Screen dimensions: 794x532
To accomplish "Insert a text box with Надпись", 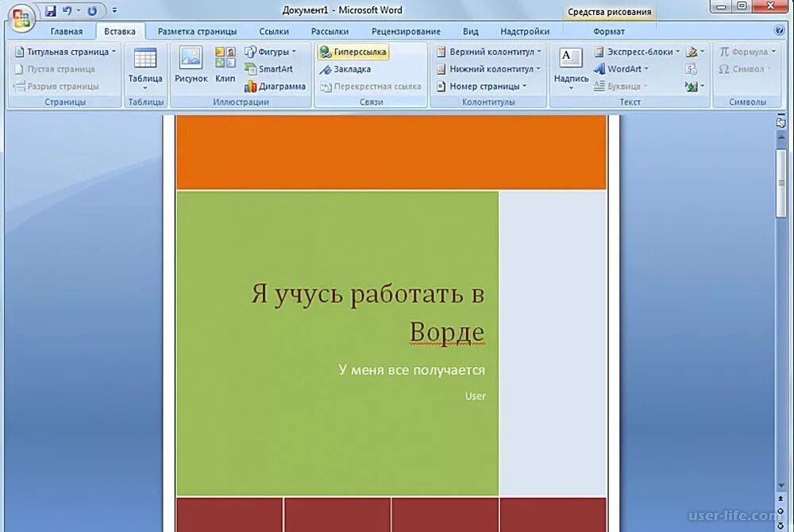I will point(571,69).
